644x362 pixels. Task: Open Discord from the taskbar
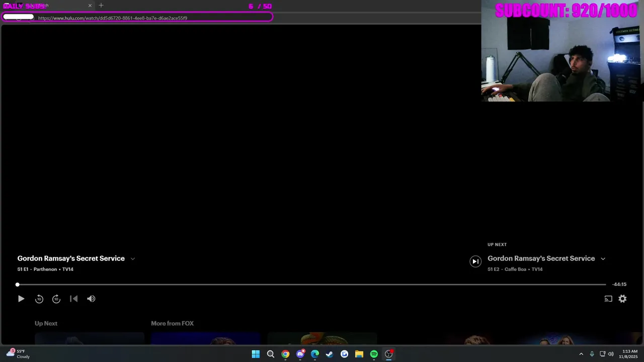pyautogui.click(x=300, y=354)
